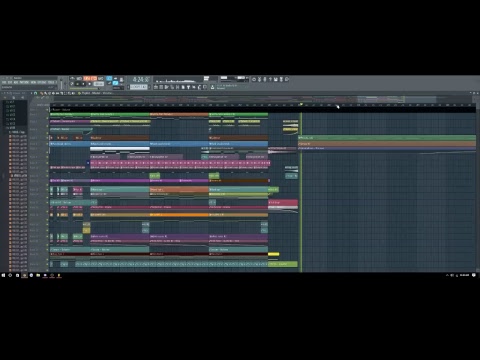480x360 pixels.
Task: Select the playlist Delete tool
Action: pos(49,93)
